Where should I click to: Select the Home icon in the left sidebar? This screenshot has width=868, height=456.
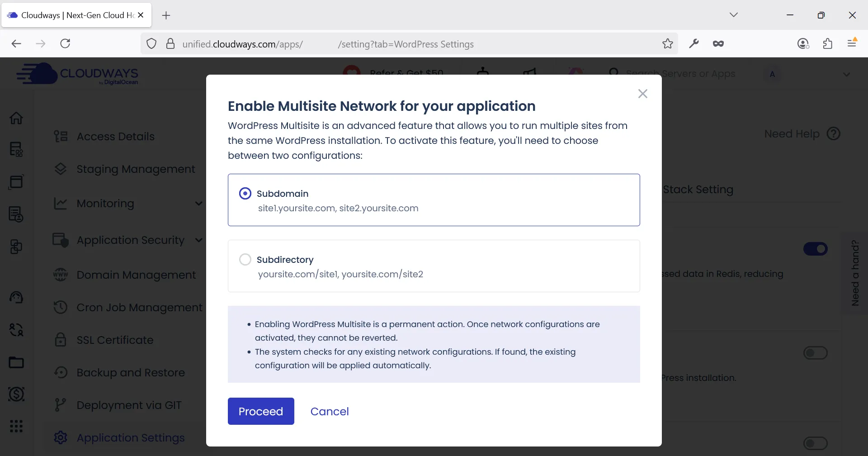(x=17, y=118)
